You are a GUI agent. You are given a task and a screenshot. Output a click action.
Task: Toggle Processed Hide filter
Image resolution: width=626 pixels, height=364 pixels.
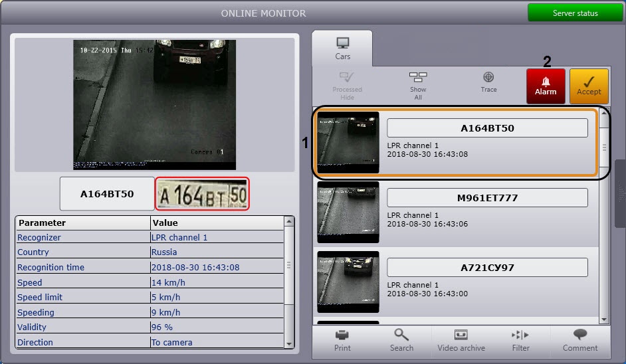point(347,86)
